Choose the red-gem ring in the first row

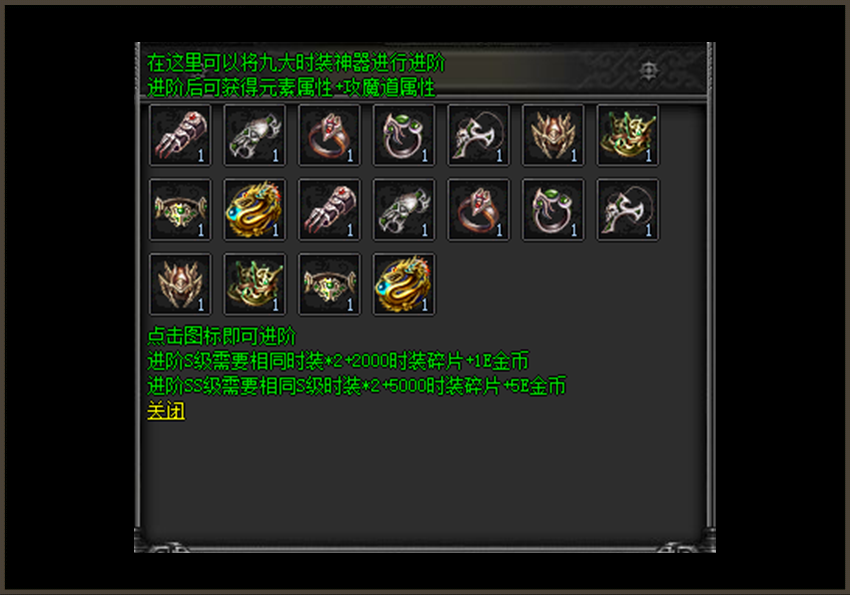[329, 135]
